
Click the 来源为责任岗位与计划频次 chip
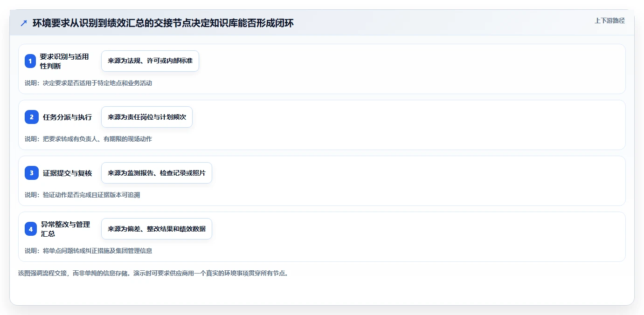tap(147, 117)
